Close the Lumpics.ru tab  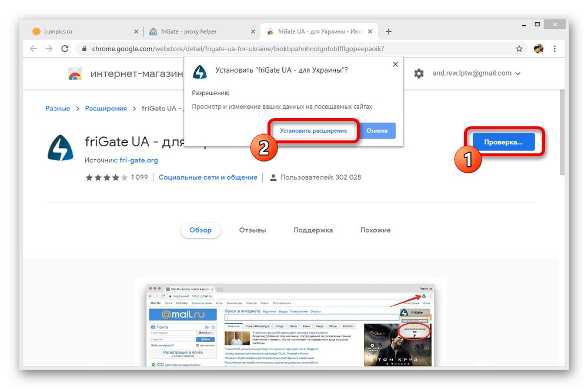tap(136, 32)
